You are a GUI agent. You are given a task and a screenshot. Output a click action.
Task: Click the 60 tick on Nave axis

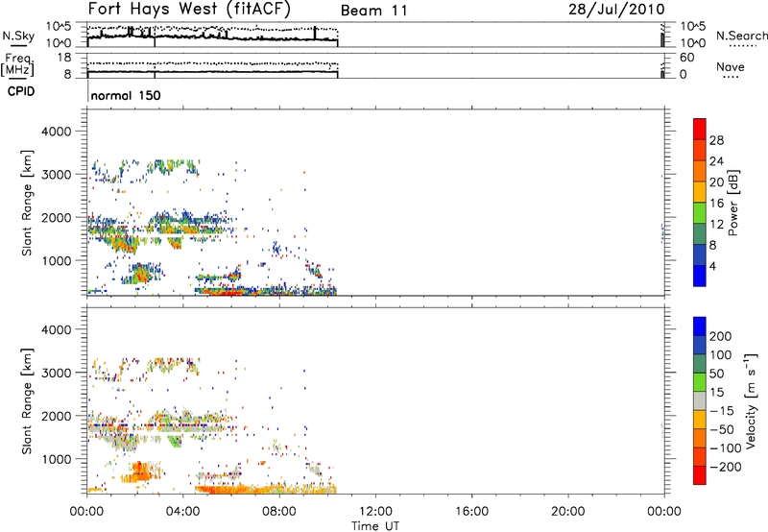pyautogui.click(x=687, y=58)
